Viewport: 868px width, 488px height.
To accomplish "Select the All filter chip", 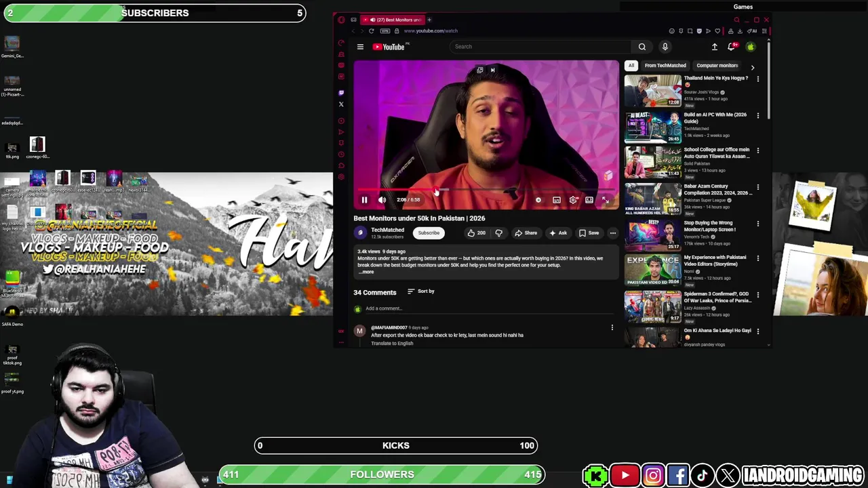I will coord(631,66).
